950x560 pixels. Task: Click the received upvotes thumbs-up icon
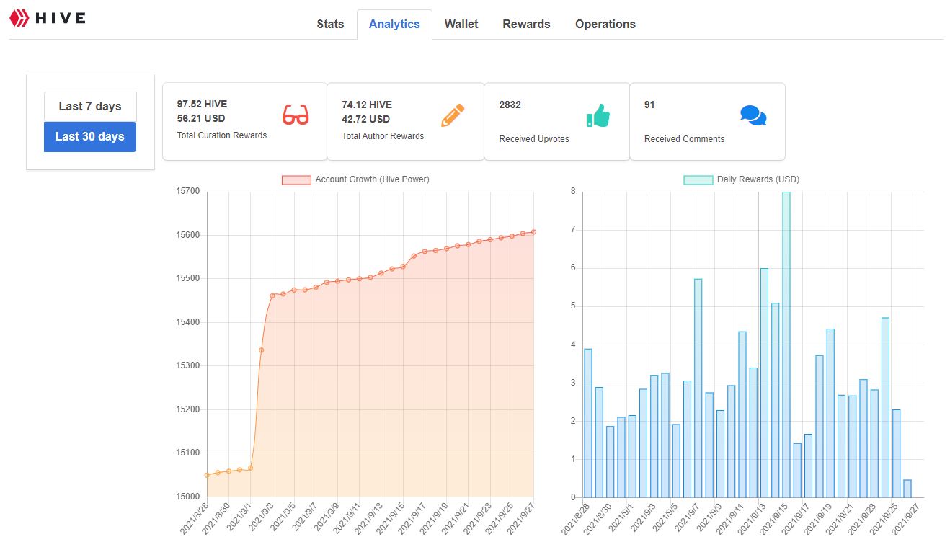pos(598,115)
